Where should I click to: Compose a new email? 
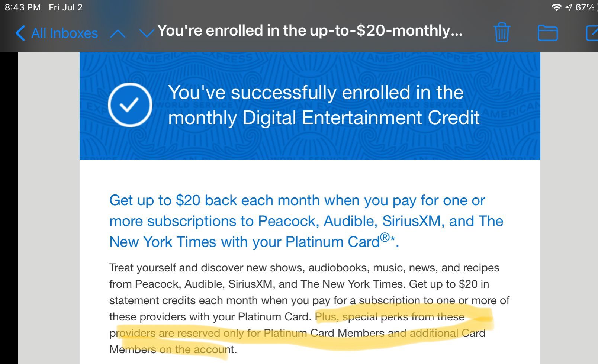coord(592,33)
